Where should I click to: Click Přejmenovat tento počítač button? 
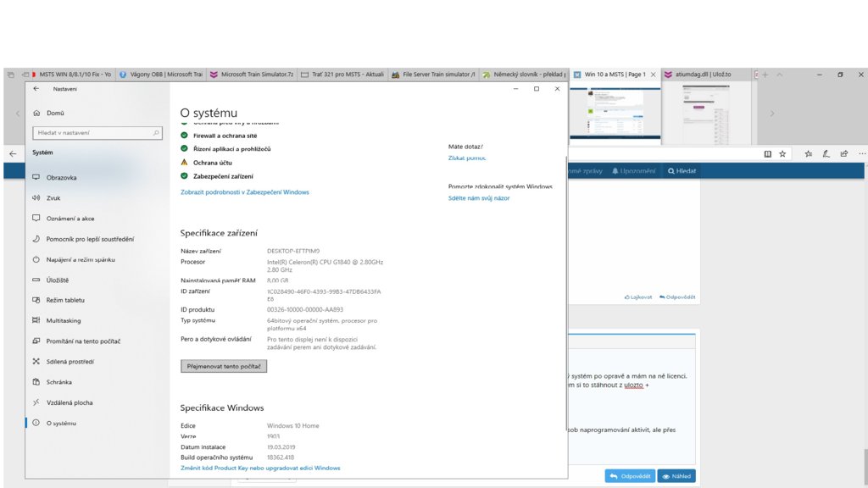(225, 367)
